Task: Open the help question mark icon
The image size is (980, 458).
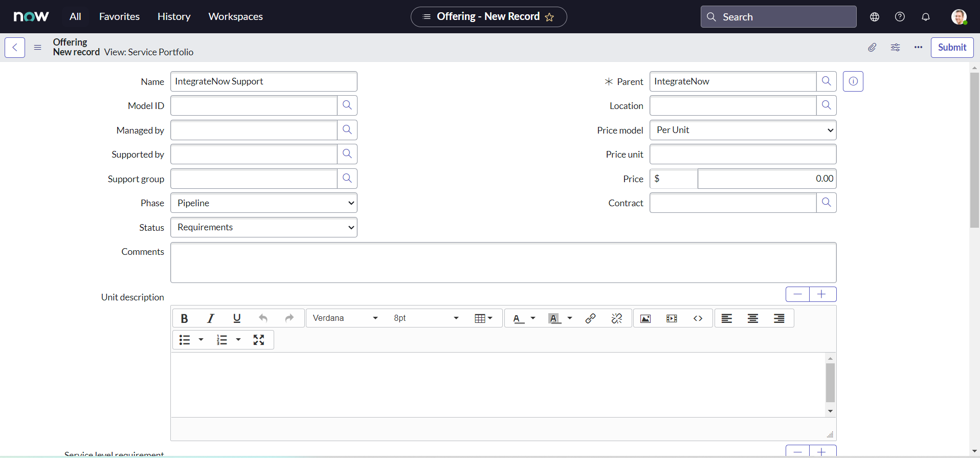Action: point(900,17)
